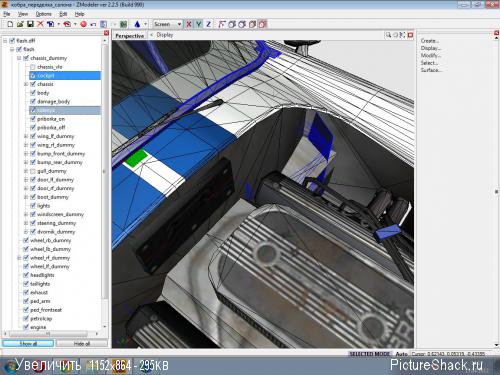Open the Create... command group
The height and width of the screenshot is (375, 500).
tap(430, 41)
